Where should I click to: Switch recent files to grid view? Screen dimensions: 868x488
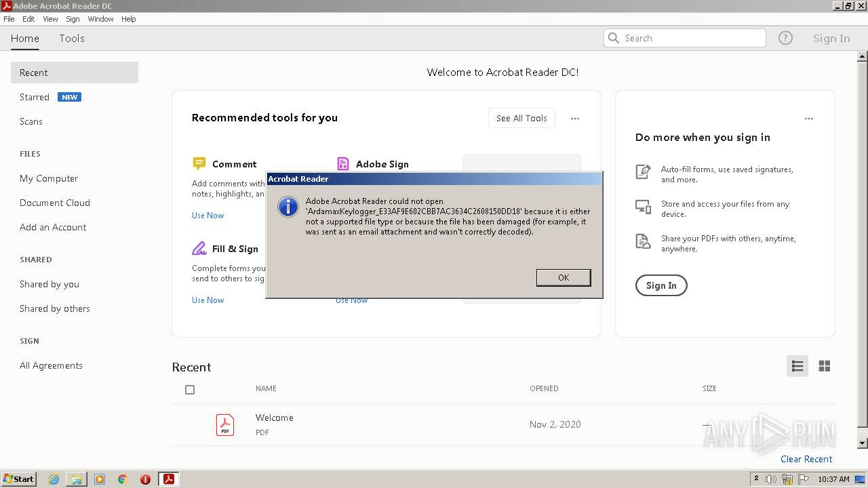825,366
